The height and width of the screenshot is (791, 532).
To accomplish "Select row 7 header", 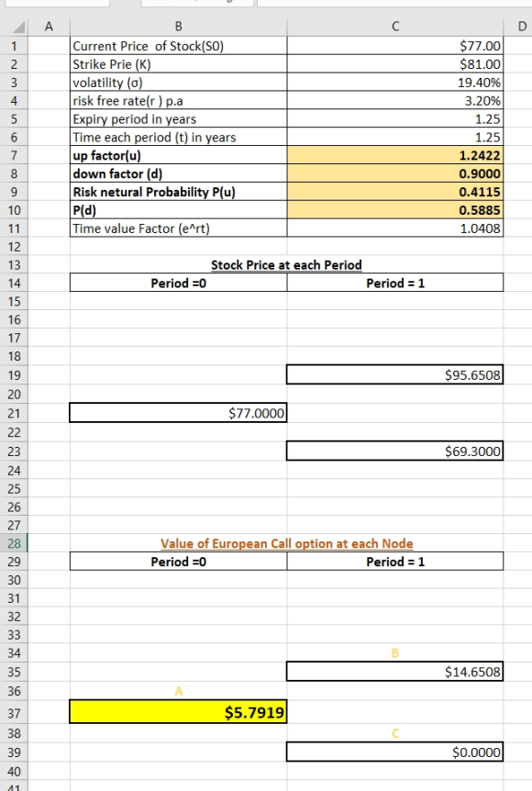I will [14, 155].
